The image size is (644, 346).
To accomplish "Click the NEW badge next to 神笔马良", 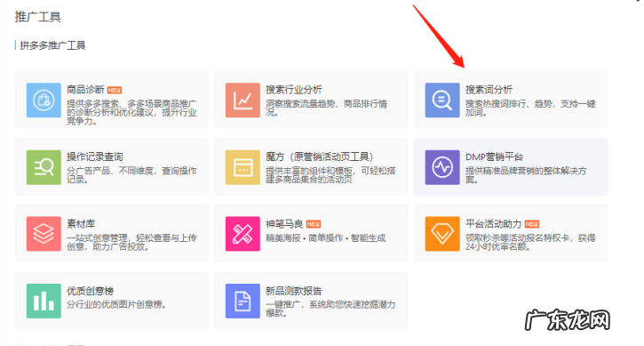I will tap(314, 224).
